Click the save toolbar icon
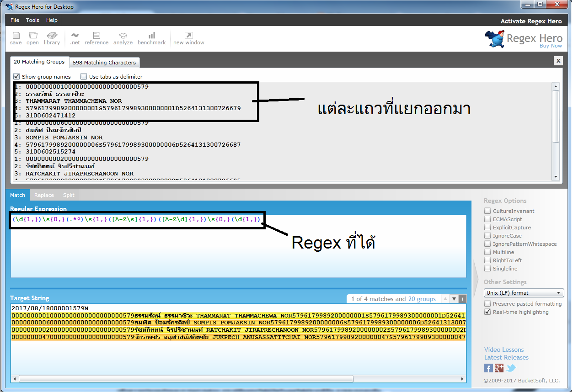Viewport: 573px width, 392px height. click(16, 38)
